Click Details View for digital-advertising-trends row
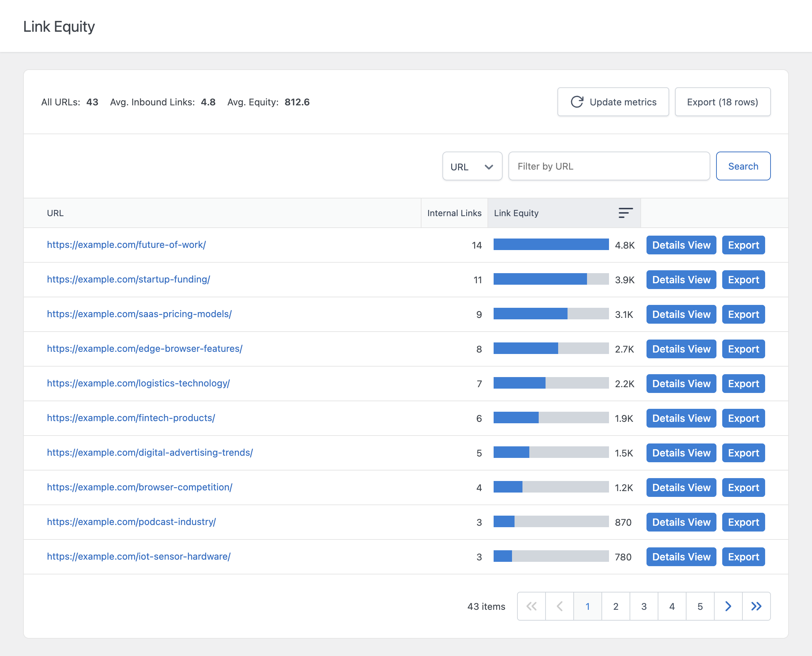The image size is (812, 656). [x=681, y=453]
